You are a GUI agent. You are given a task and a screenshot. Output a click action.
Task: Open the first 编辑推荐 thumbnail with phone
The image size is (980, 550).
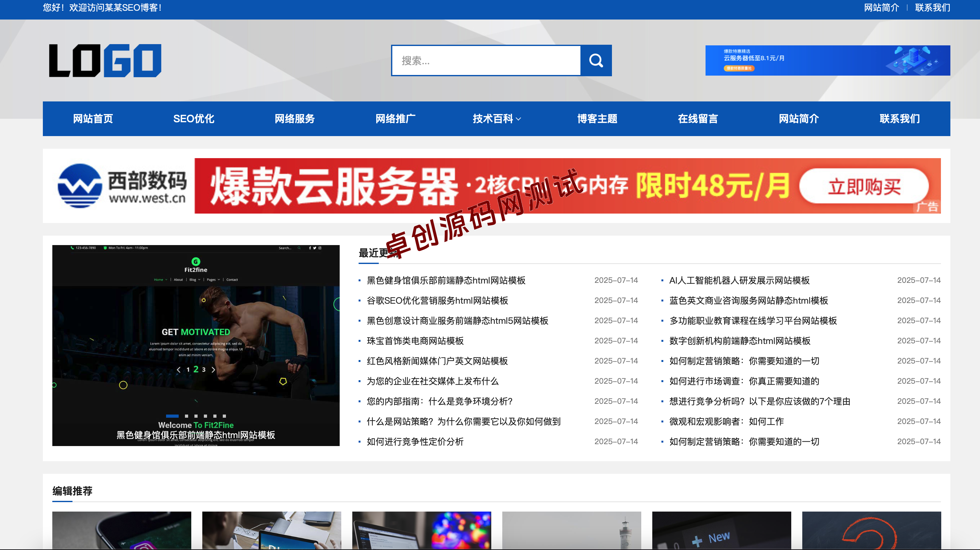tap(122, 530)
